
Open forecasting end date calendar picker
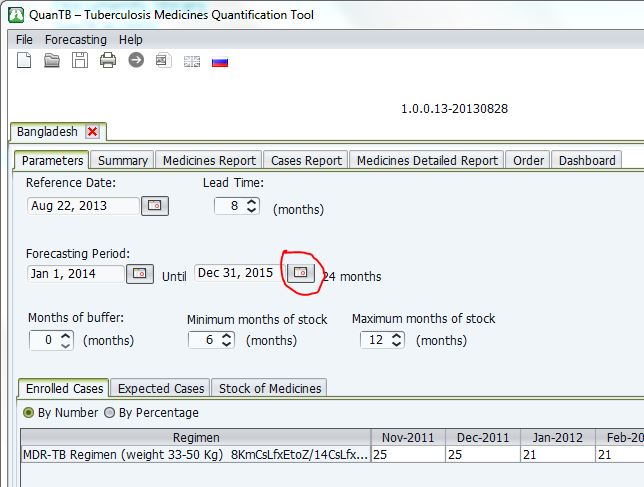(301, 273)
